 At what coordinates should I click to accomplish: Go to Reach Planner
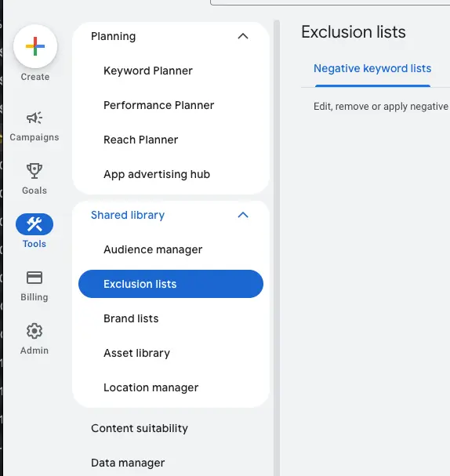[141, 140]
